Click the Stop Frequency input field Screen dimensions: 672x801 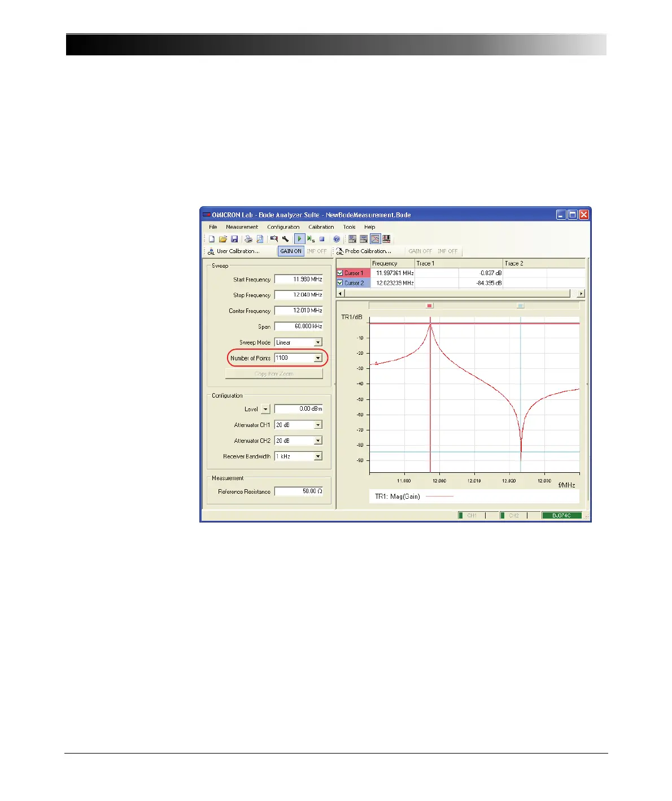click(x=299, y=295)
